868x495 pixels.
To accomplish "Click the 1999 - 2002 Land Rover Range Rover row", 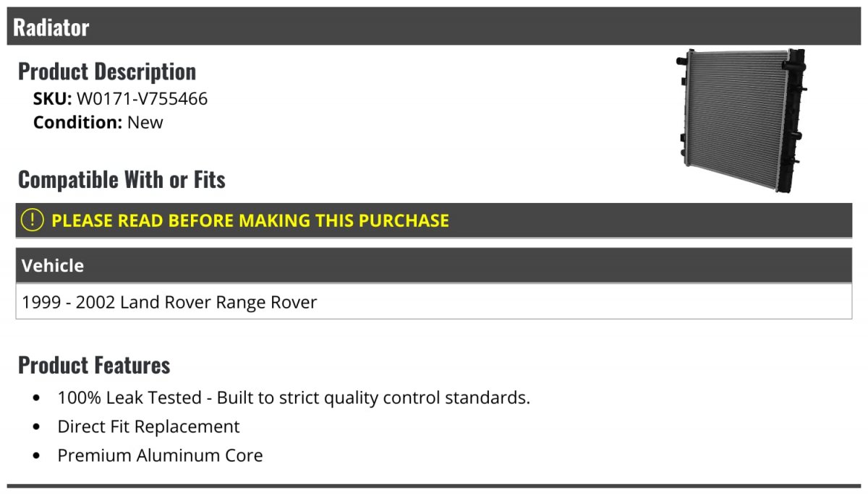I will tap(434, 301).
